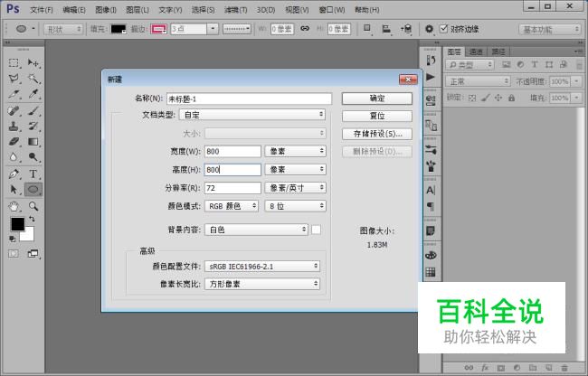The width and height of the screenshot is (588, 376).
Task: Click the fill color swatch in options bar
Action: (119, 29)
